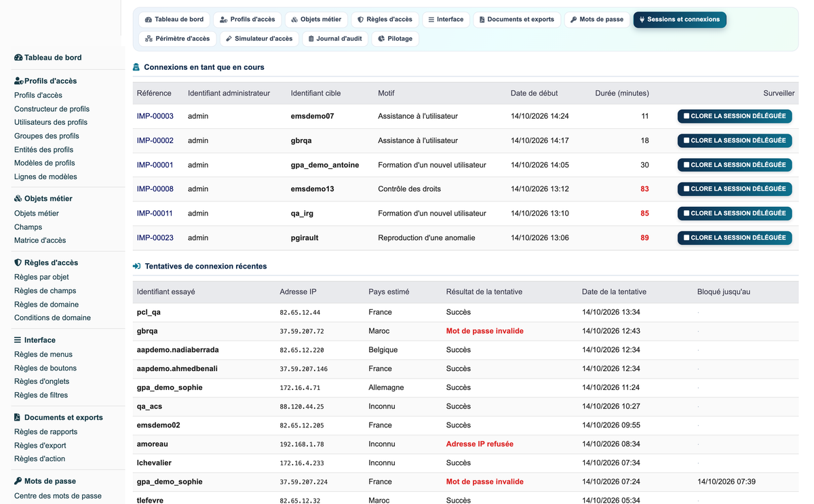The image size is (814, 504).
Task: Click the cubes icon beside sidebar Objets métier heading
Action: click(18, 199)
